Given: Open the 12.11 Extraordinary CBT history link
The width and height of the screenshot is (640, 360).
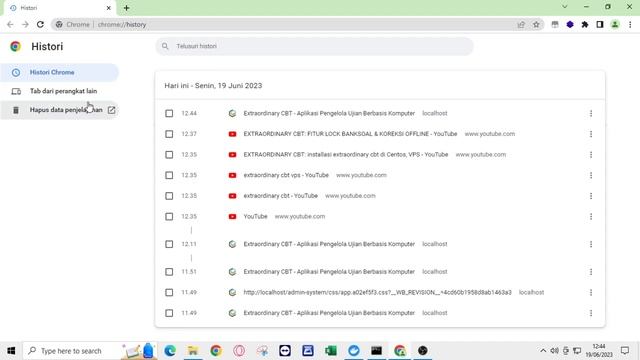Looking at the screenshot, I should point(329,244).
